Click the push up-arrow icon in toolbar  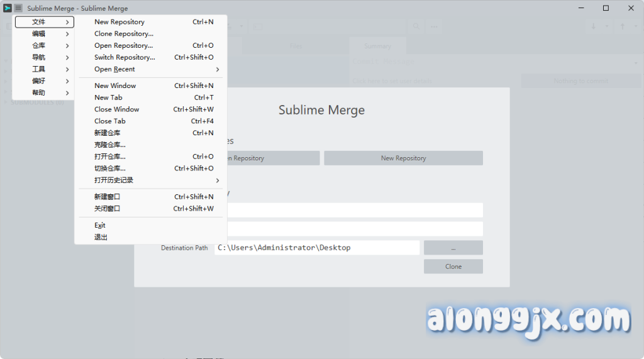tap(623, 26)
